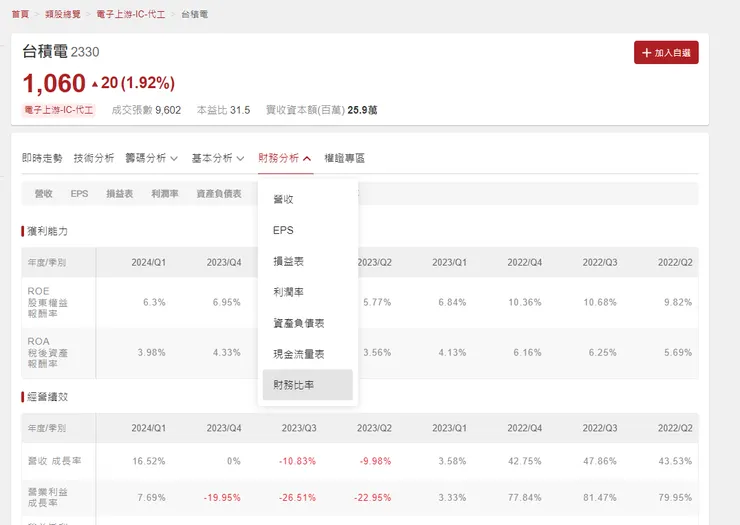Viewport: 740px width, 525px height.
Task: Open the 電子上游-IC-代工 breadcrumb link
Action: tap(131, 14)
